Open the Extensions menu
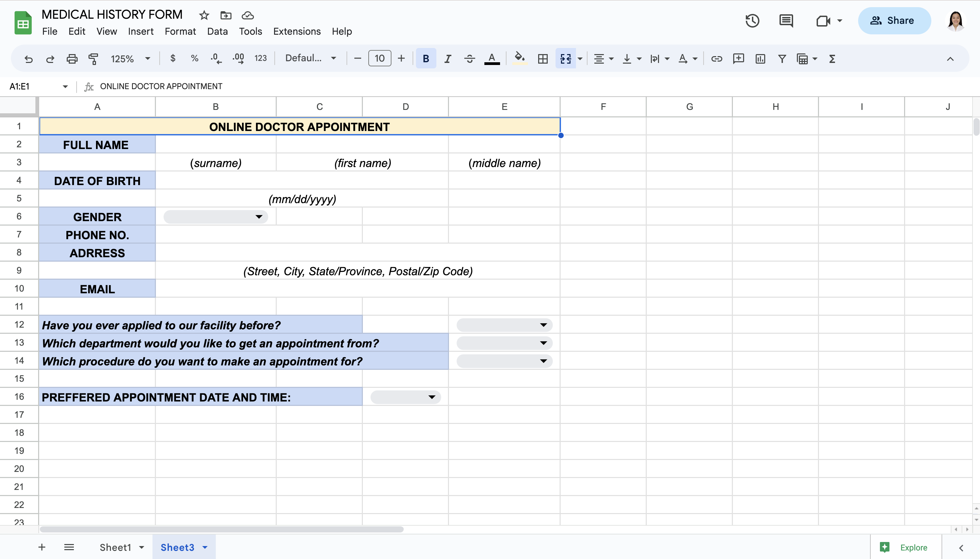The width and height of the screenshot is (980, 559). click(x=296, y=31)
